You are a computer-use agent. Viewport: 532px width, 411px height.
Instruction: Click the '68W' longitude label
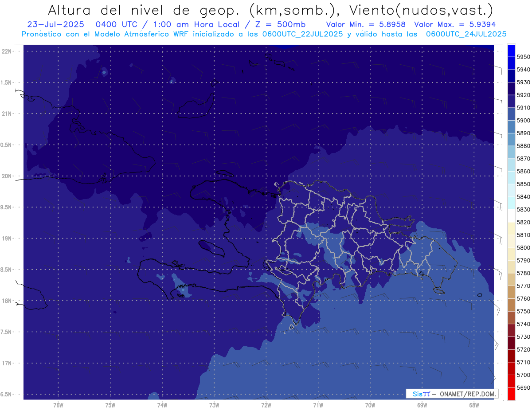[474, 405]
